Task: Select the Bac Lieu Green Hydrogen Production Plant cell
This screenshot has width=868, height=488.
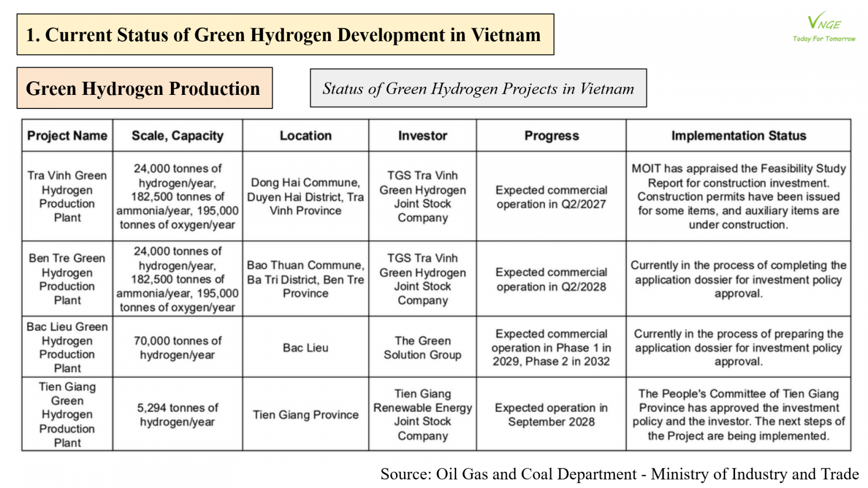Action: (67, 347)
